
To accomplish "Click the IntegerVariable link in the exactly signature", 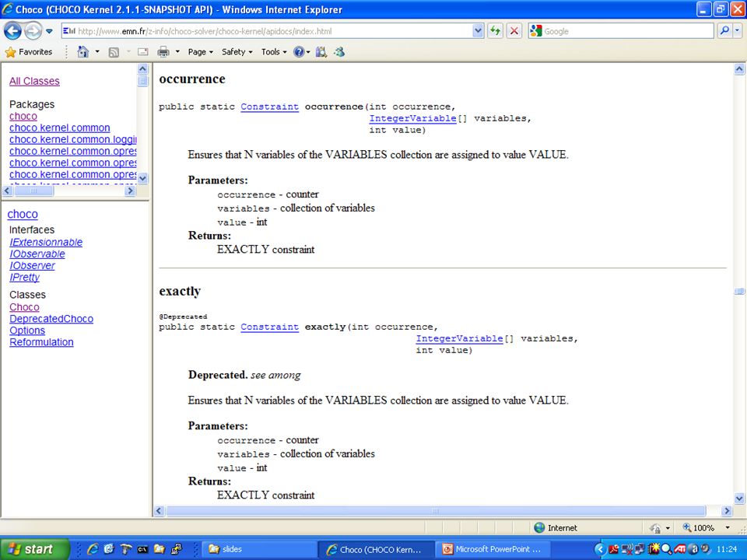I will pos(459,338).
